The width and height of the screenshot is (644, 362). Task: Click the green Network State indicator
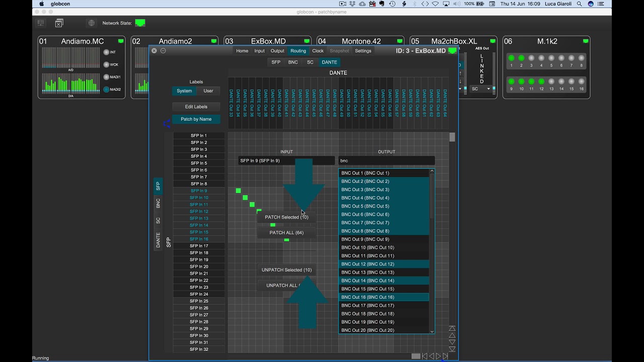(x=140, y=23)
